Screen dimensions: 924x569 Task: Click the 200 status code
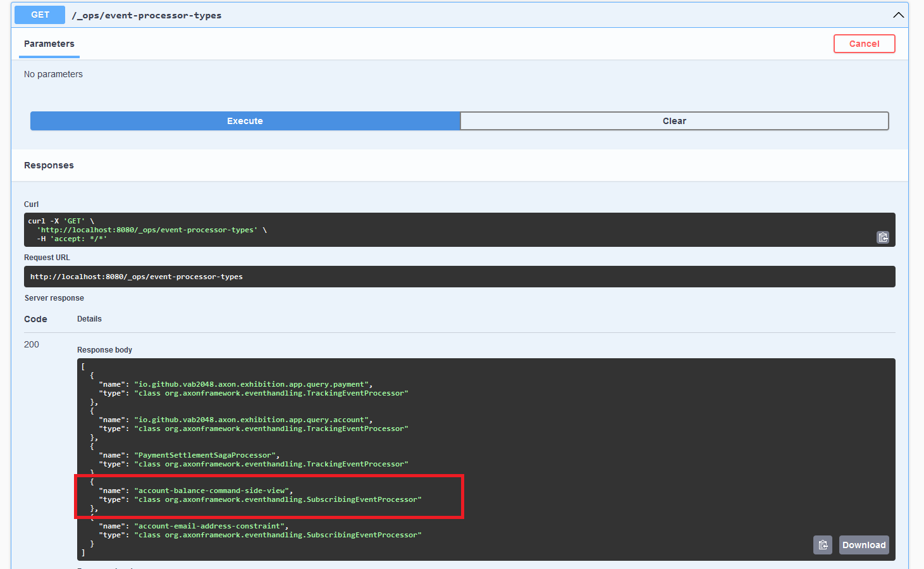tap(31, 344)
